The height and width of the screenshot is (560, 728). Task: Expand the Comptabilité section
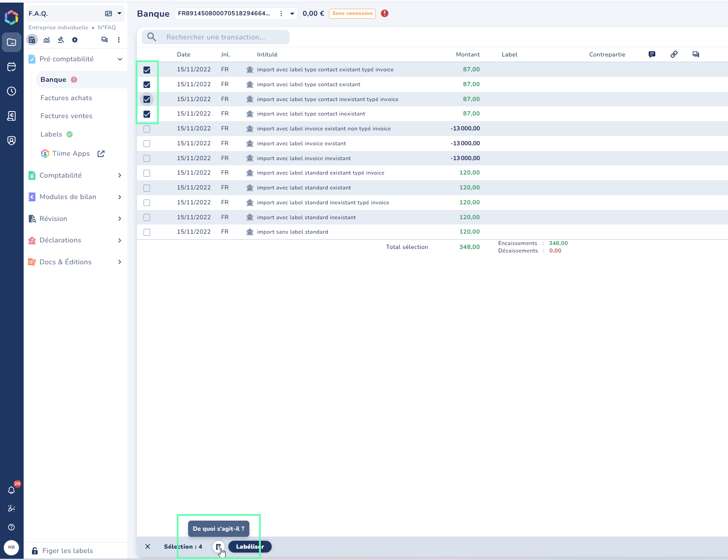click(120, 175)
